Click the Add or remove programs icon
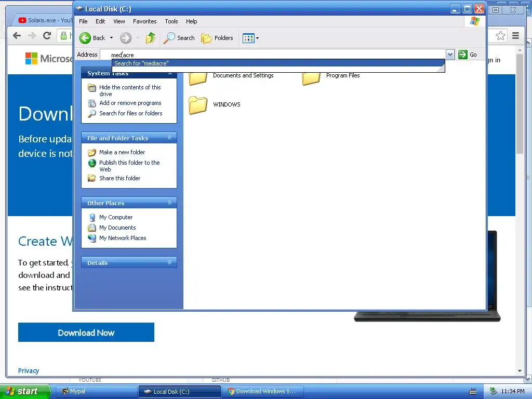Screen dimensions: 532x399 91,103
